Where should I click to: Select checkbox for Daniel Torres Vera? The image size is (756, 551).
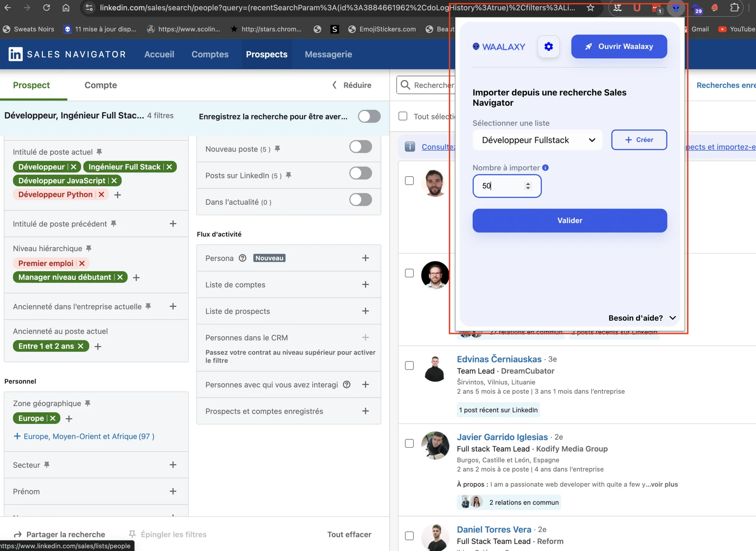(x=409, y=536)
